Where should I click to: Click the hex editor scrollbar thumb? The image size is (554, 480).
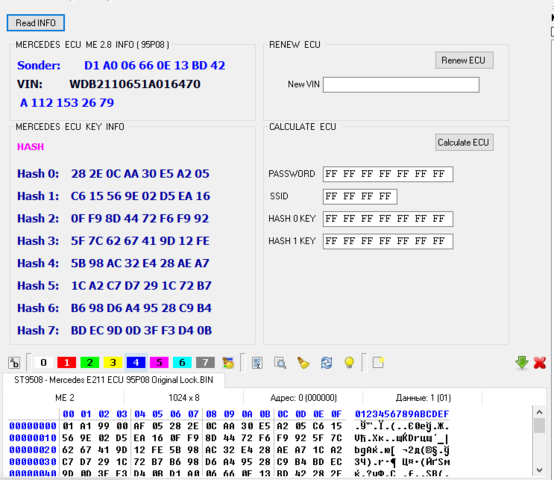539,425
